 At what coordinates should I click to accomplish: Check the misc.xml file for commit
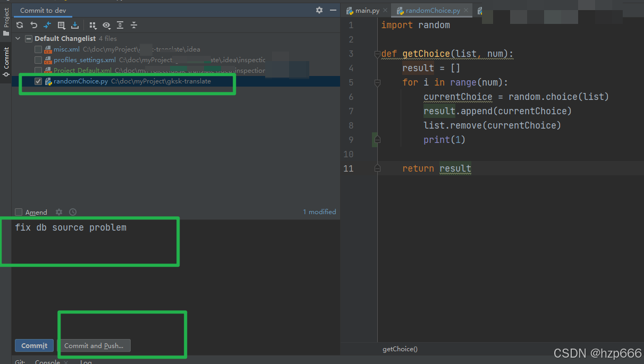coord(38,49)
